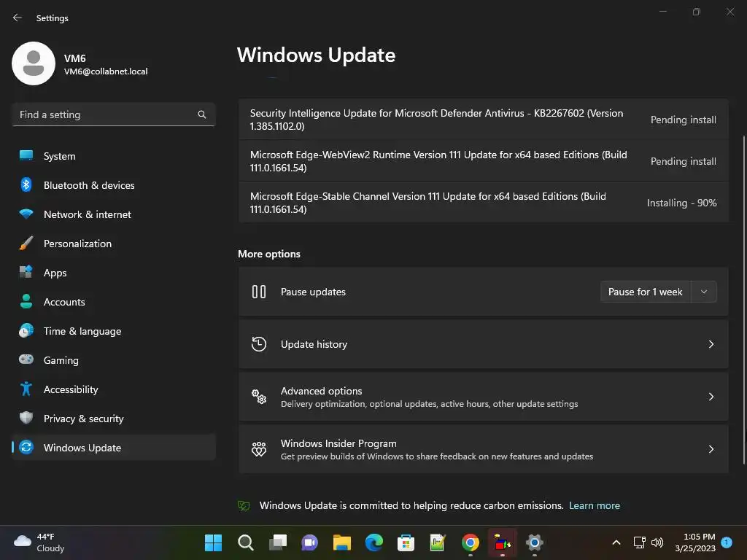Open the Settings gear on the taskbar

pyautogui.click(x=535, y=542)
